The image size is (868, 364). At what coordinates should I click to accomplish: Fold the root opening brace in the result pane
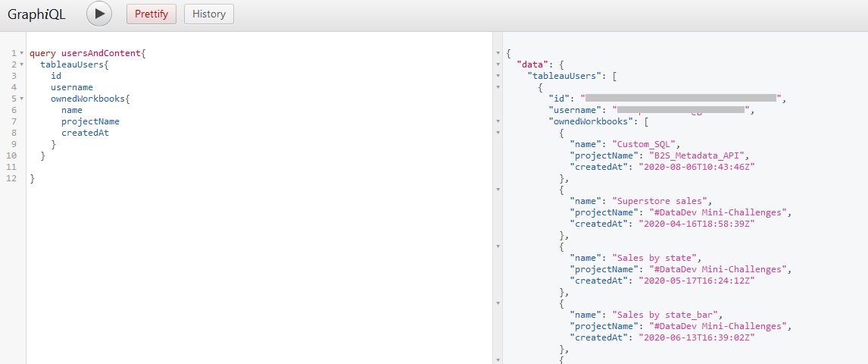pos(498,53)
